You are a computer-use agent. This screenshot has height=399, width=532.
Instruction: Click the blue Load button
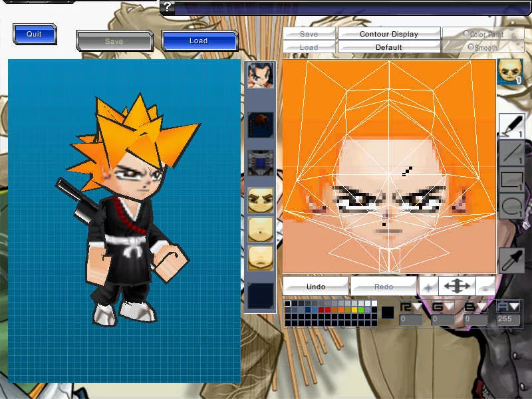pyautogui.click(x=199, y=41)
